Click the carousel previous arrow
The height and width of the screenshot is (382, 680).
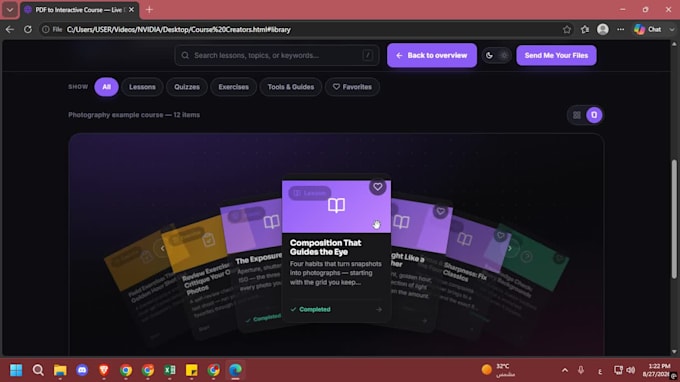tap(163, 248)
